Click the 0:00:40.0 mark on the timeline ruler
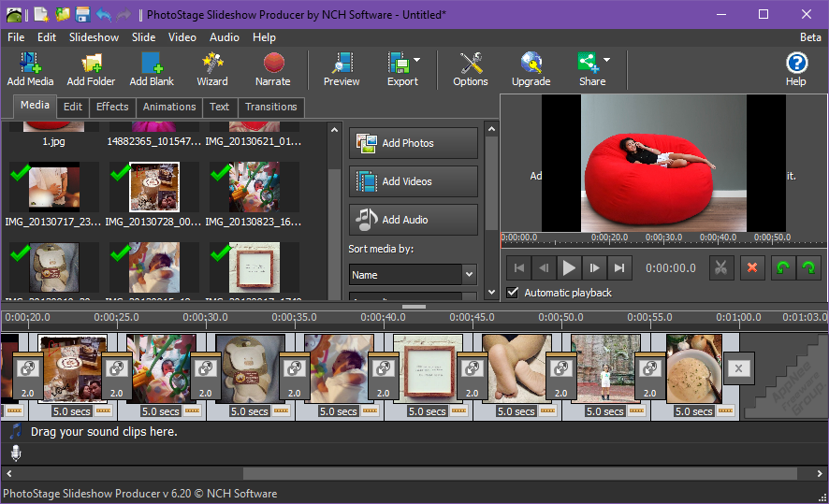The image size is (829, 504). (383, 317)
